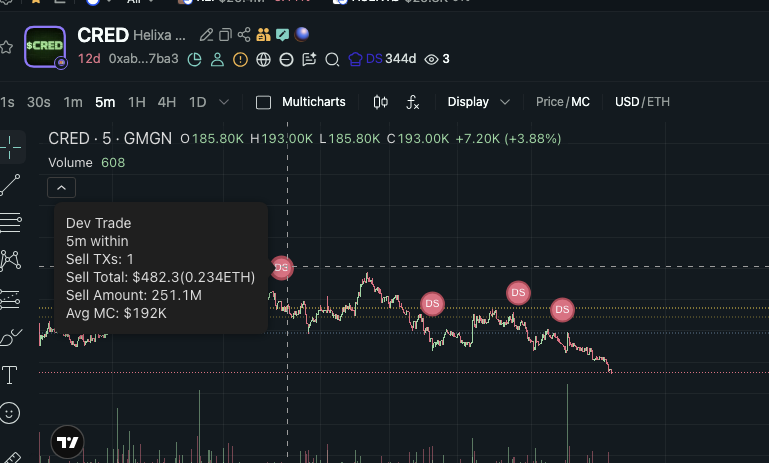Viewport: 769px width, 463px height.
Task: Set chart currency to ETH
Action: 658,102
